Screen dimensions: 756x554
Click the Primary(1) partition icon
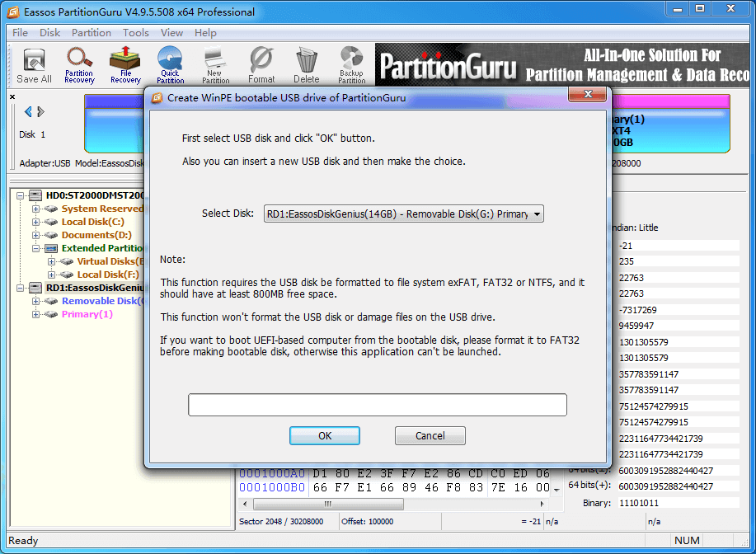pyautogui.click(x=50, y=314)
